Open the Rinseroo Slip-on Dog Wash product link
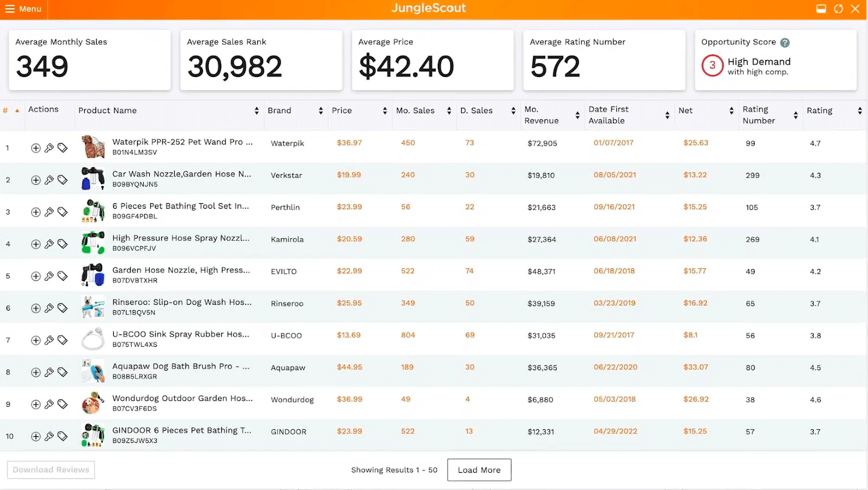 182,302
